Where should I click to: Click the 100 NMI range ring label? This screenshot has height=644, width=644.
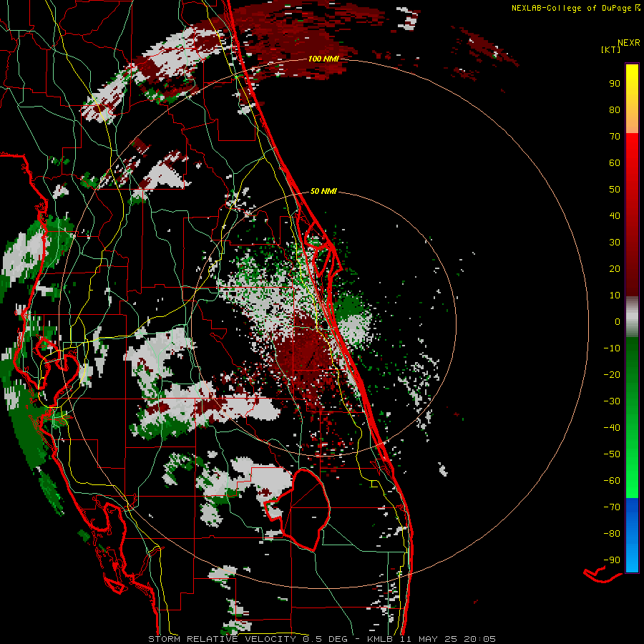[x=323, y=59]
